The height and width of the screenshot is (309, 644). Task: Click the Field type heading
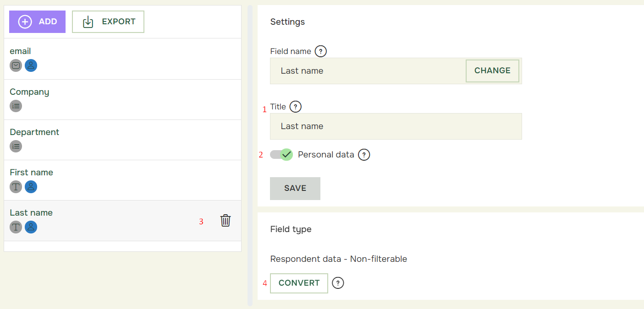pos(291,229)
